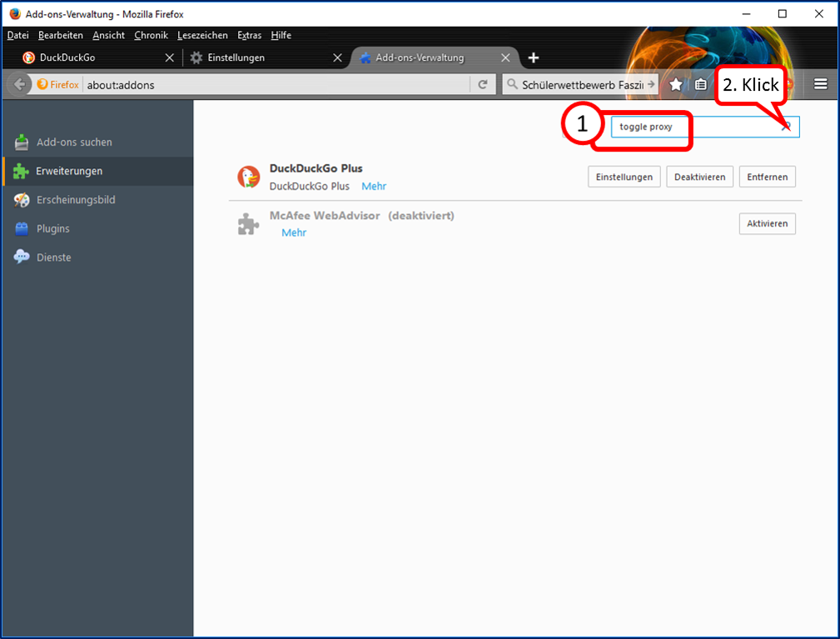840x639 pixels.
Task: Reload the page with the refresh icon
Action: (483, 85)
